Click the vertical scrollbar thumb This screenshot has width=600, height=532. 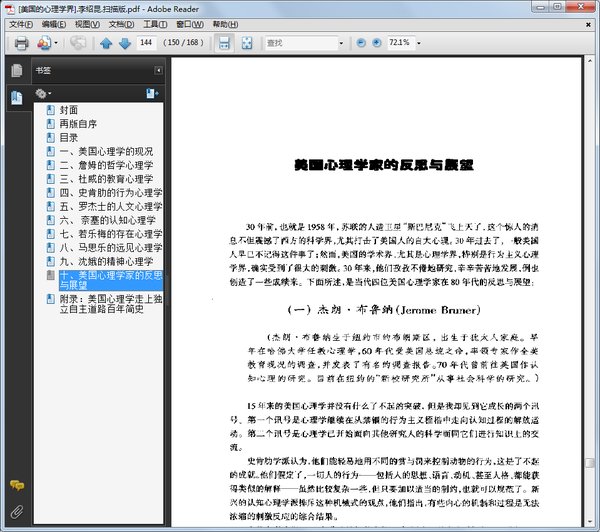(590, 463)
